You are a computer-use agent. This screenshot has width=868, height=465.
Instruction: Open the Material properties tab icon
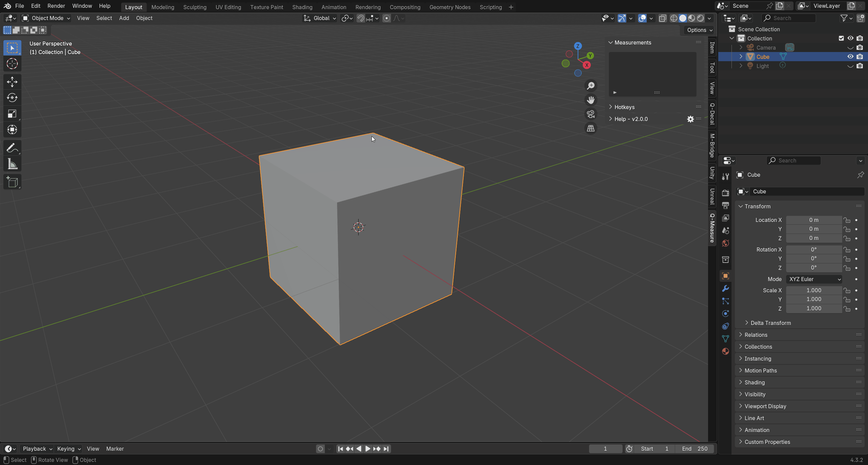725,351
